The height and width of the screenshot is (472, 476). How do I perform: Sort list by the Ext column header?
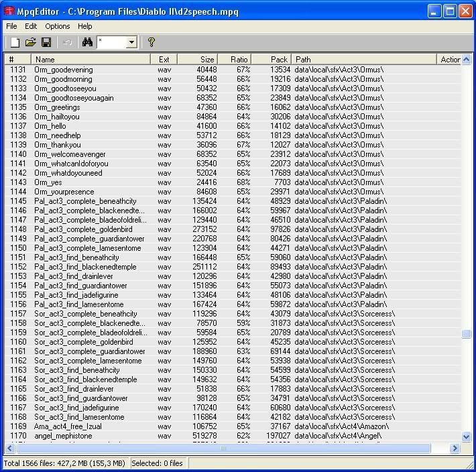pos(164,60)
